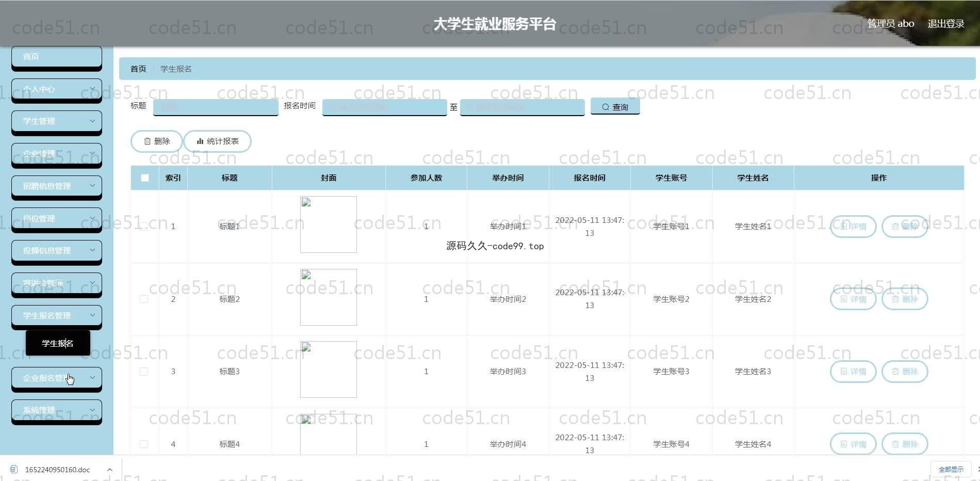Click the 退出登录 logout link

946,24
